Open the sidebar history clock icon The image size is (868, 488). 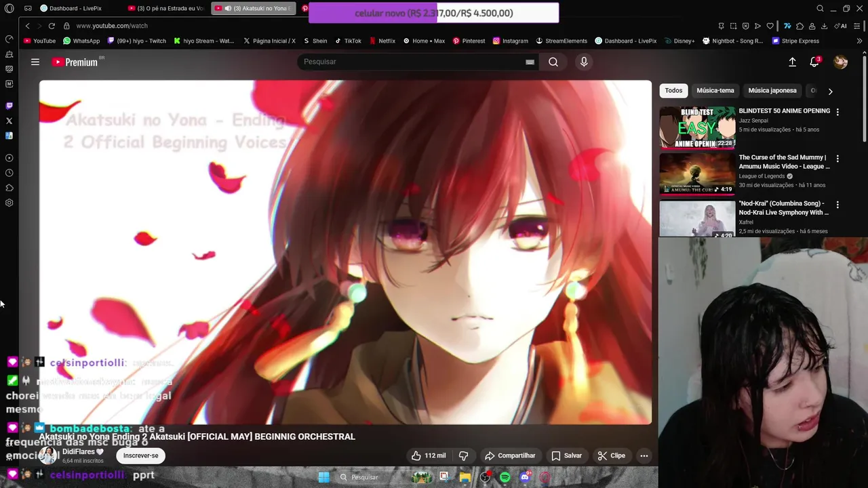[x=9, y=173]
